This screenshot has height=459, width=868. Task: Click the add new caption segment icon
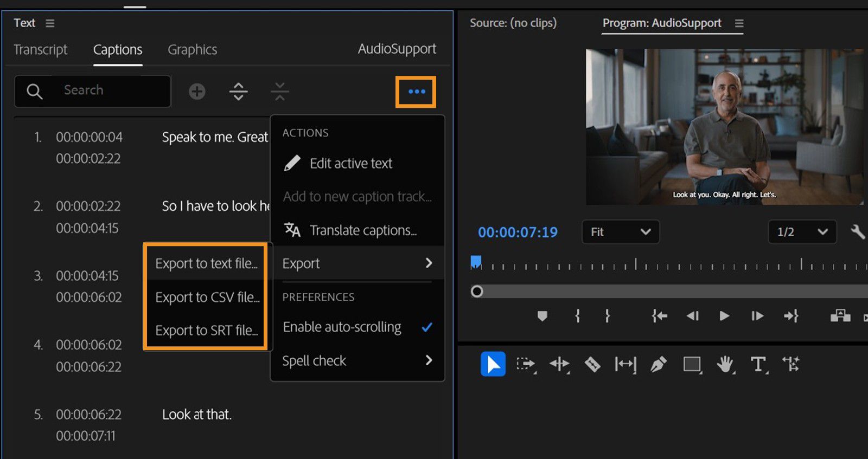(197, 92)
